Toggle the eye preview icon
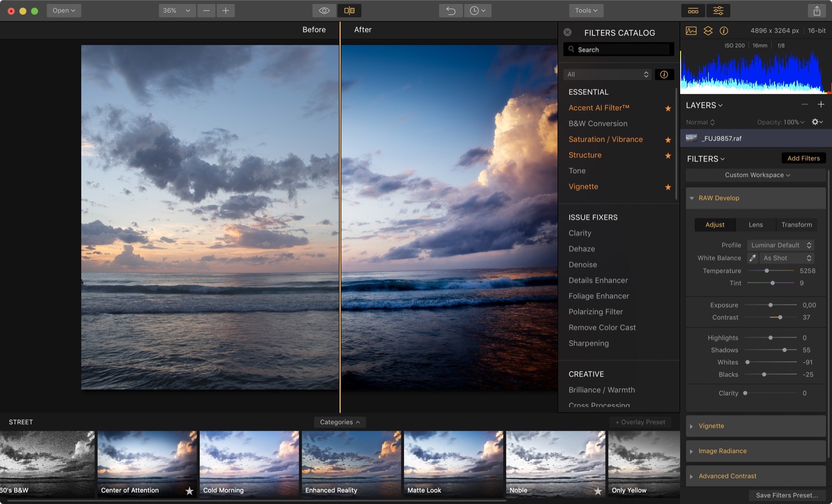The image size is (832, 504). 324,10
